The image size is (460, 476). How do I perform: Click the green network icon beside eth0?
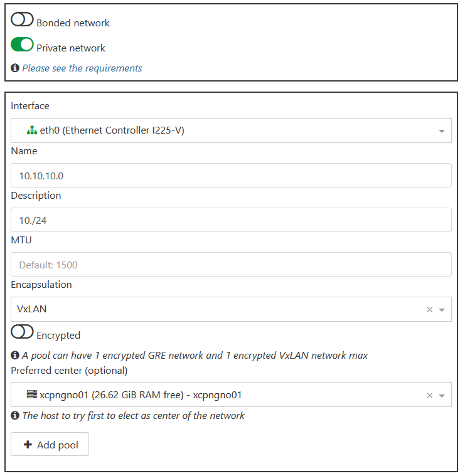(x=32, y=130)
